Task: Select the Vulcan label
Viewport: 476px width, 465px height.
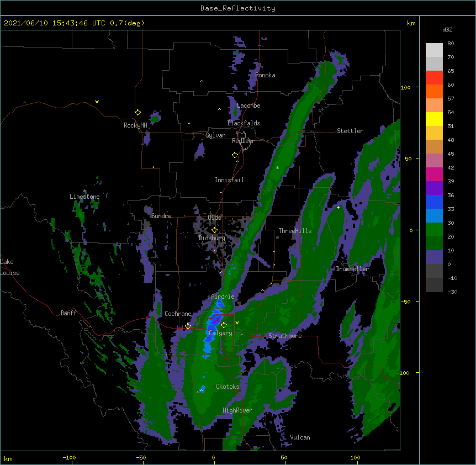Action: tap(300, 437)
